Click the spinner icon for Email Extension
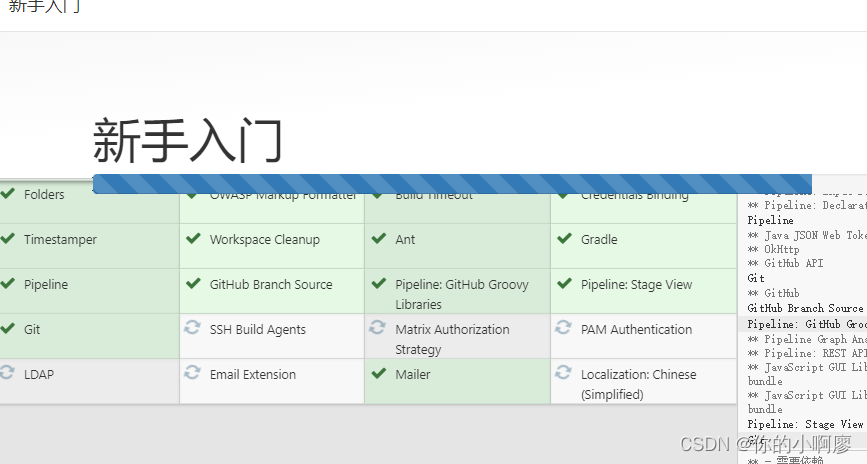 tap(192, 372)
